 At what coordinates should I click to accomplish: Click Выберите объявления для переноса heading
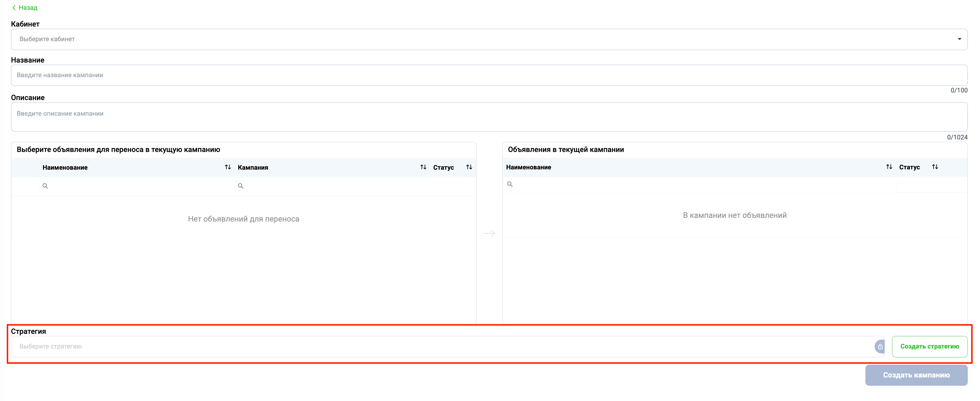(x=118, y=150)
